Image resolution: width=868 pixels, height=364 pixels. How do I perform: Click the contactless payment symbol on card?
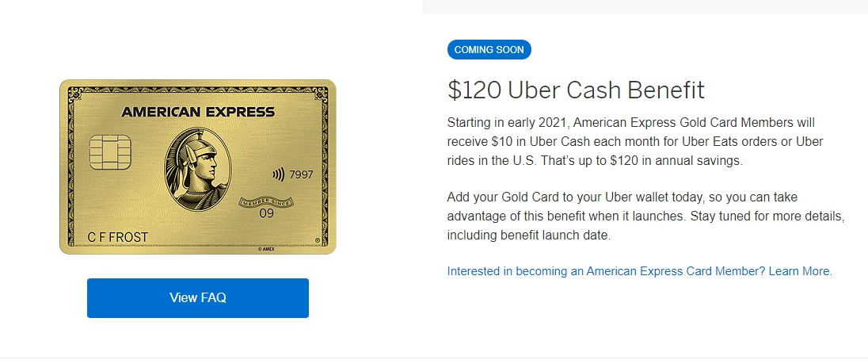click(279, 174)
